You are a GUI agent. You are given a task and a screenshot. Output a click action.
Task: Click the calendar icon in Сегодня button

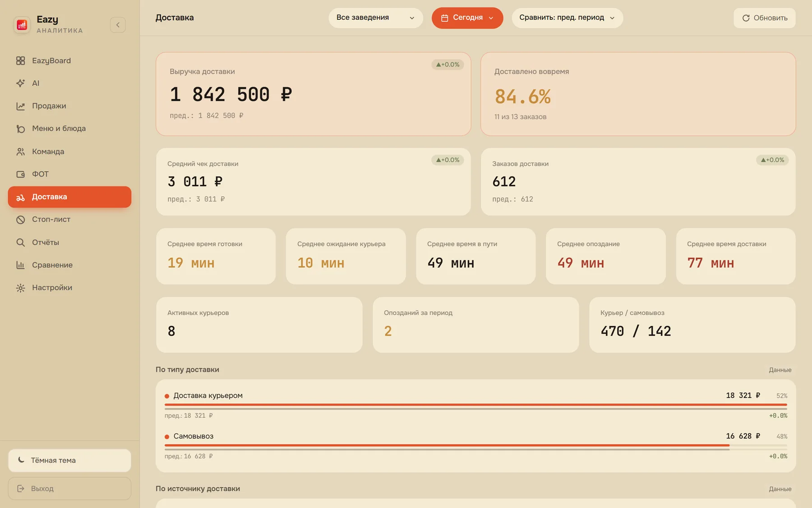(444, 18)
